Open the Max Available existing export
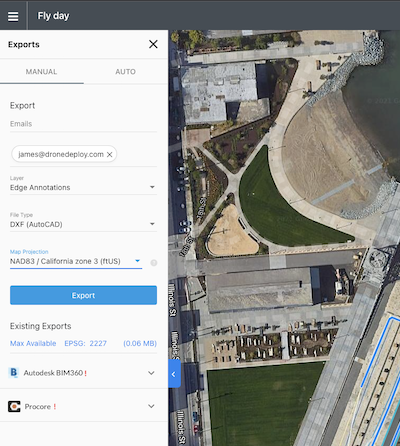This screenshot has width=400, height=446. pyautogui.click(x=33, y=343)
